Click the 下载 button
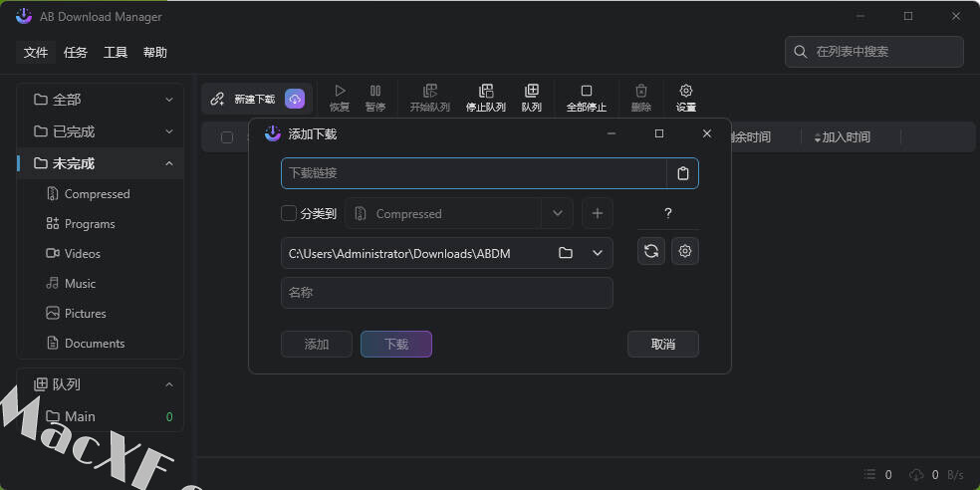 396,345
